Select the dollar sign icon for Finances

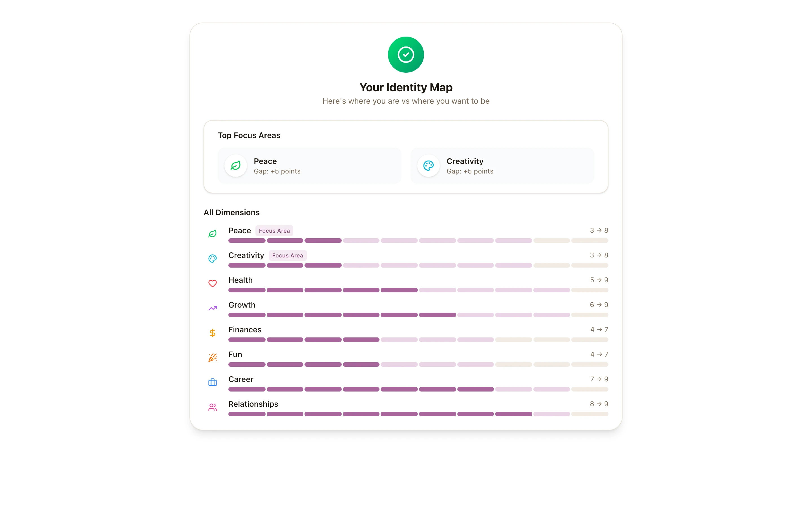point(212,333)
